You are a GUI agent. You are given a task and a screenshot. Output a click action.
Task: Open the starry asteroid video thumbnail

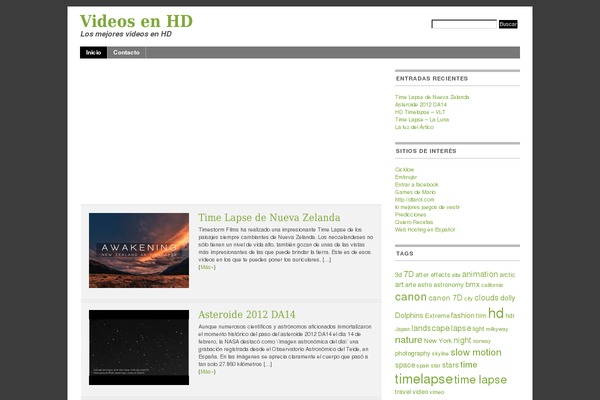(139, 347)
